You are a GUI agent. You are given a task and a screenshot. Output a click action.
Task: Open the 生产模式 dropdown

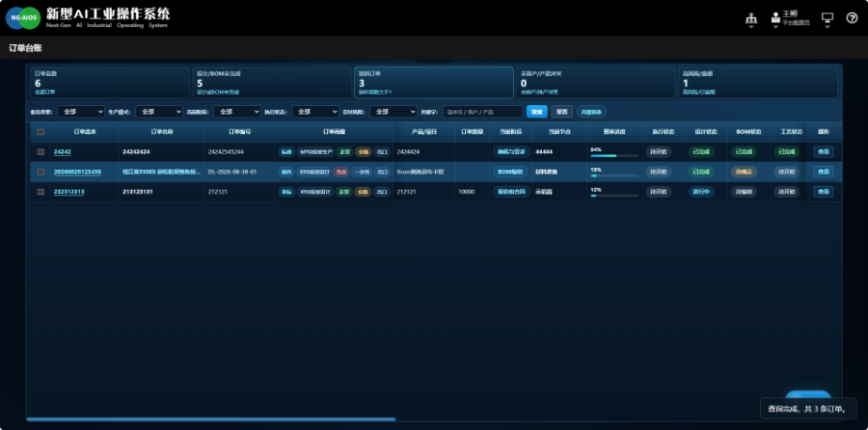coord(159,111)
